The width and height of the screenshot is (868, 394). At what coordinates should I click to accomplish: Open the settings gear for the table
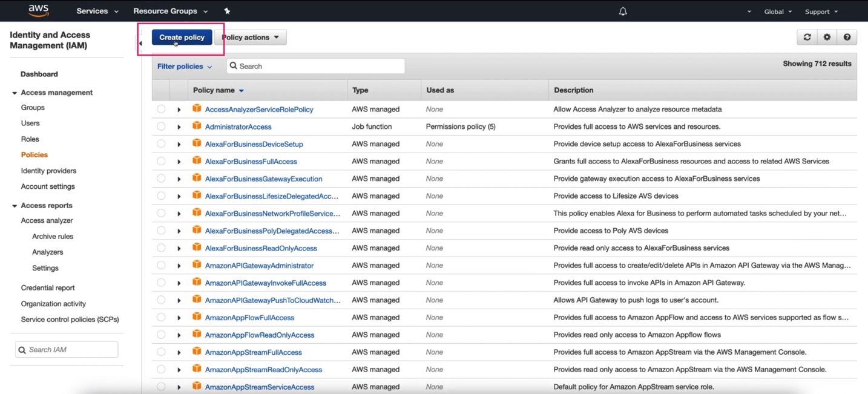[827, 38]
